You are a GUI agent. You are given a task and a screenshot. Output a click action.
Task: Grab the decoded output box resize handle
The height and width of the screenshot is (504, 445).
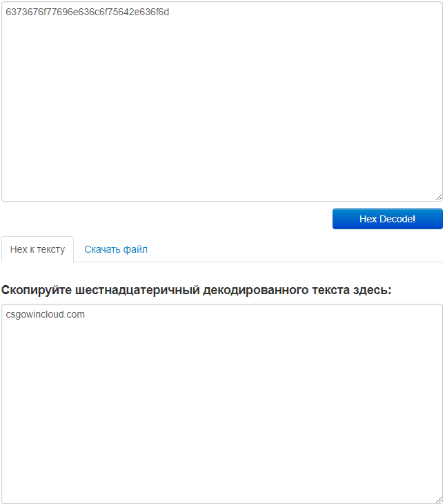(439, 500)
